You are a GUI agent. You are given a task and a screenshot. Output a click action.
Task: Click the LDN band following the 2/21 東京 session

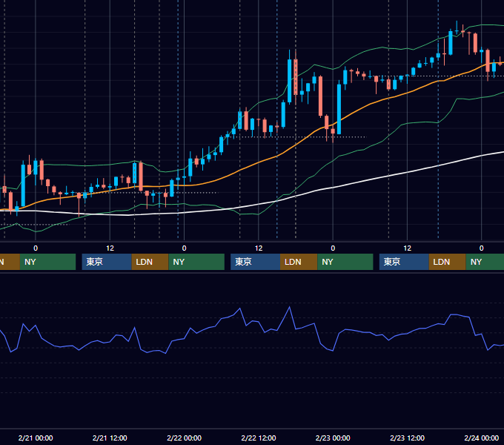150,262
